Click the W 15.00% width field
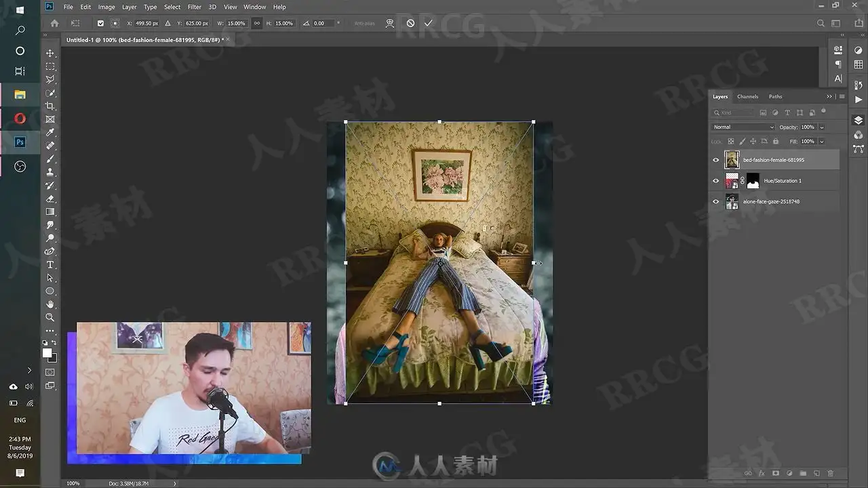 point(236,23)
